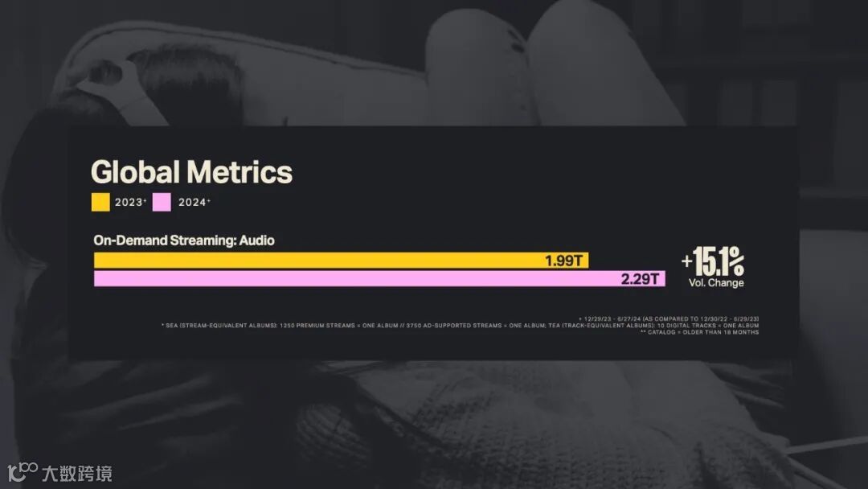Click the watermark logo icon bottom-left
This screenshot has width=868, height=489.
pos(23,472)
